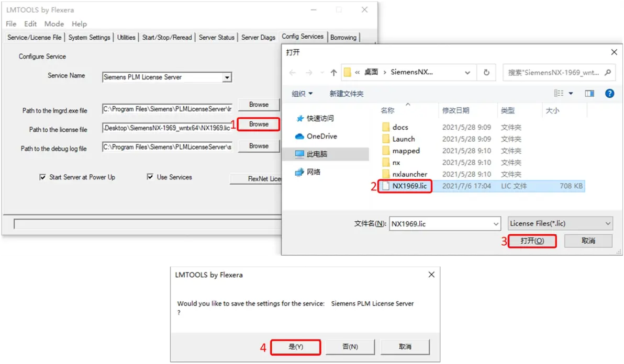Select 快速访问 quick access in sidebar
Screen dimensions: 624x364
tap(315, 118)
